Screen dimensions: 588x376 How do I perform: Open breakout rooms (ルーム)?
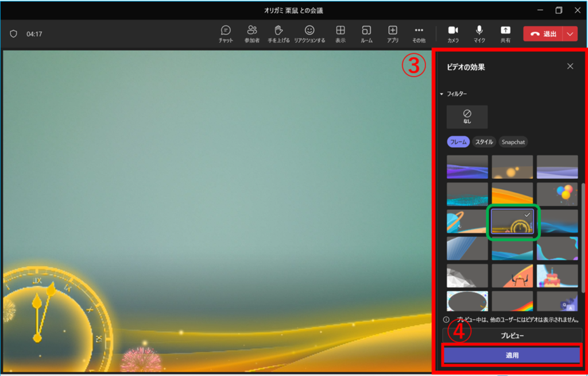point(366,33)
